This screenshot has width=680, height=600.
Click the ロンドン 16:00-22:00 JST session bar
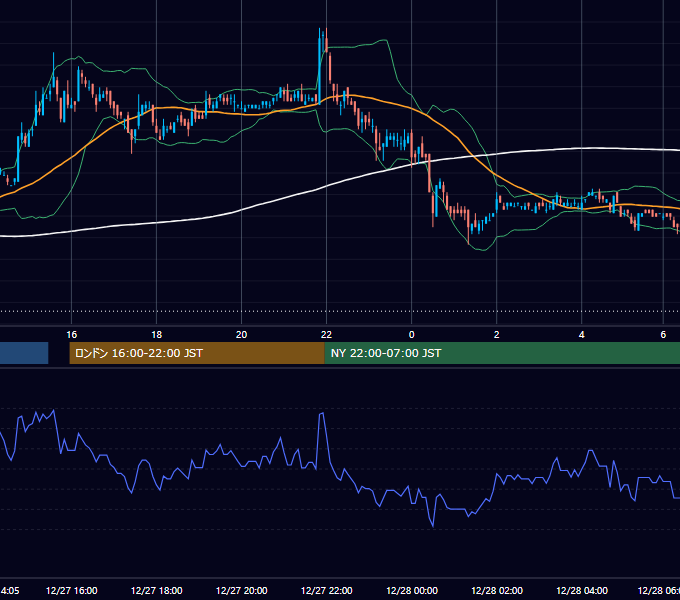[x=196, y=353]
